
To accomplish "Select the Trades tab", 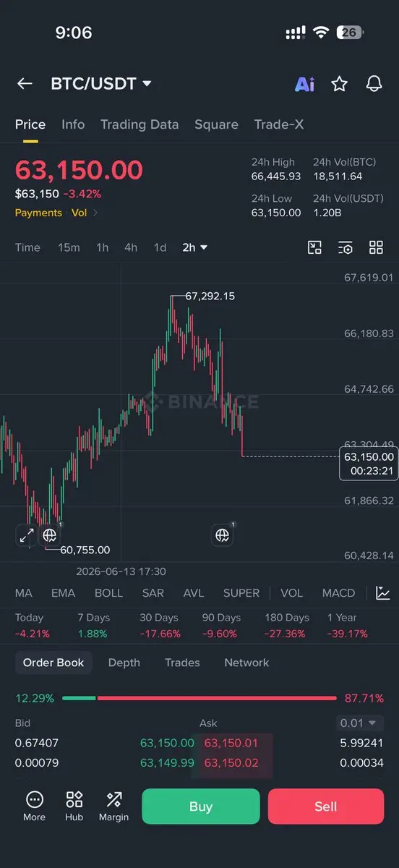I will 182,663.
